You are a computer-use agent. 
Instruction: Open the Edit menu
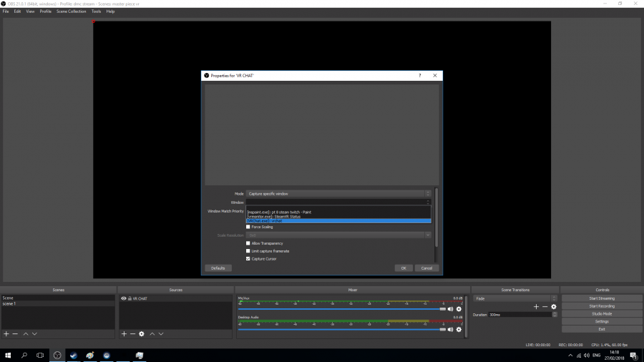pos(17,11)
